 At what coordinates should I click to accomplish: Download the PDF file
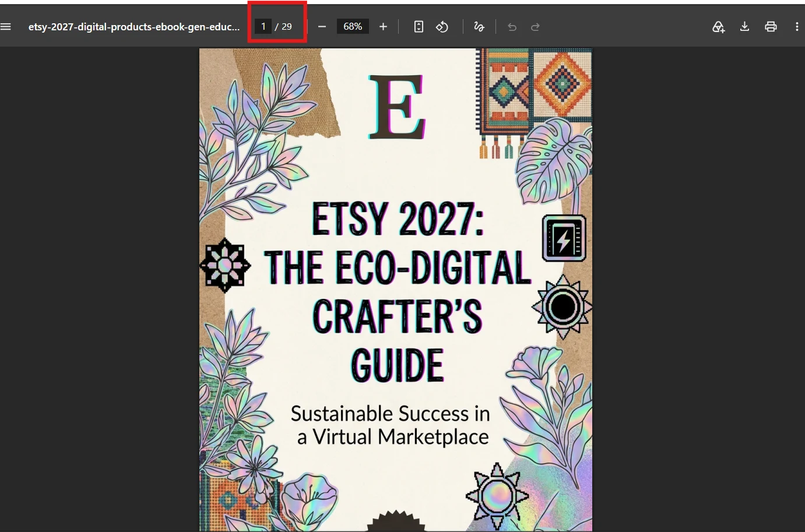coord(744,27)
